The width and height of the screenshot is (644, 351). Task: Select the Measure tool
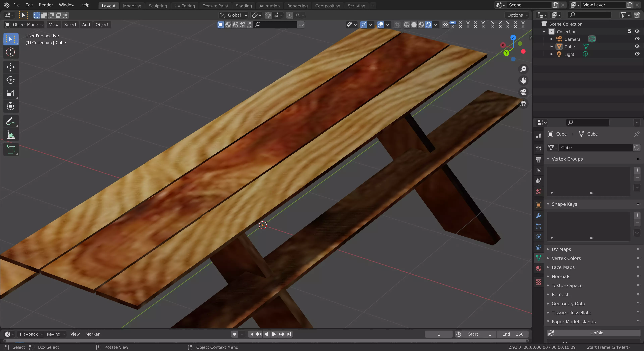(x=11, y=134)
